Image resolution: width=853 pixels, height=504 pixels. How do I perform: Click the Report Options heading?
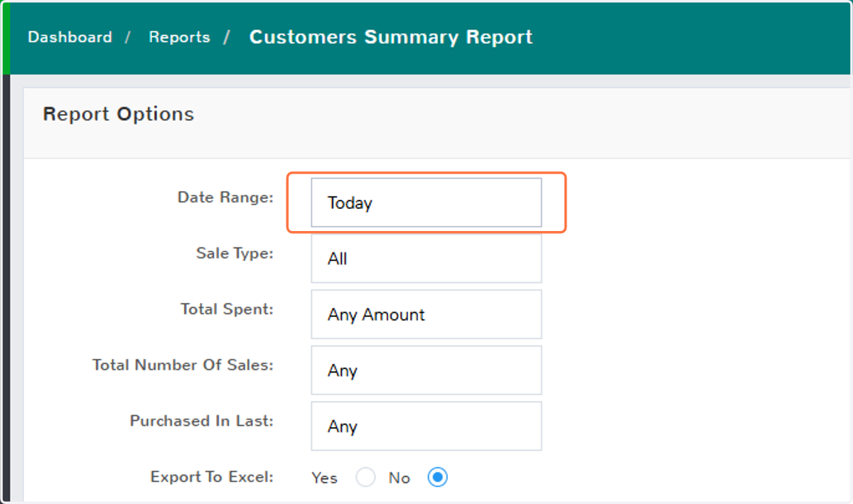(118, 114)
